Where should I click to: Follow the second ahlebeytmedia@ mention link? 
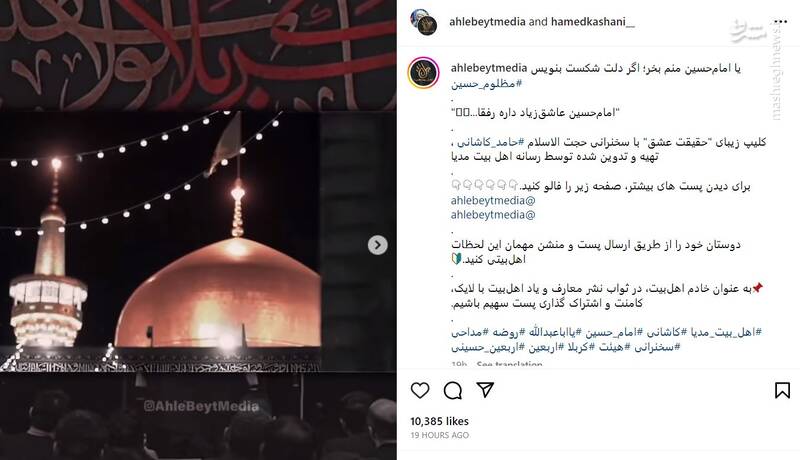point(493,215)
